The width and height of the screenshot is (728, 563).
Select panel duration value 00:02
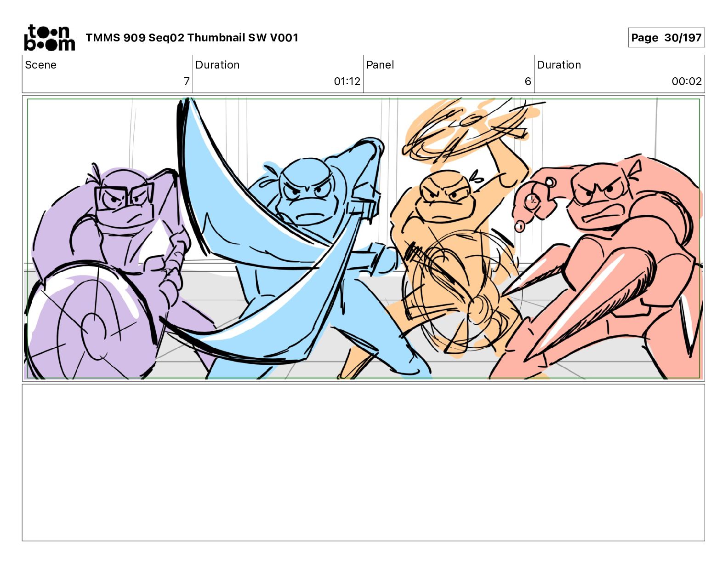tap(687, 81)
